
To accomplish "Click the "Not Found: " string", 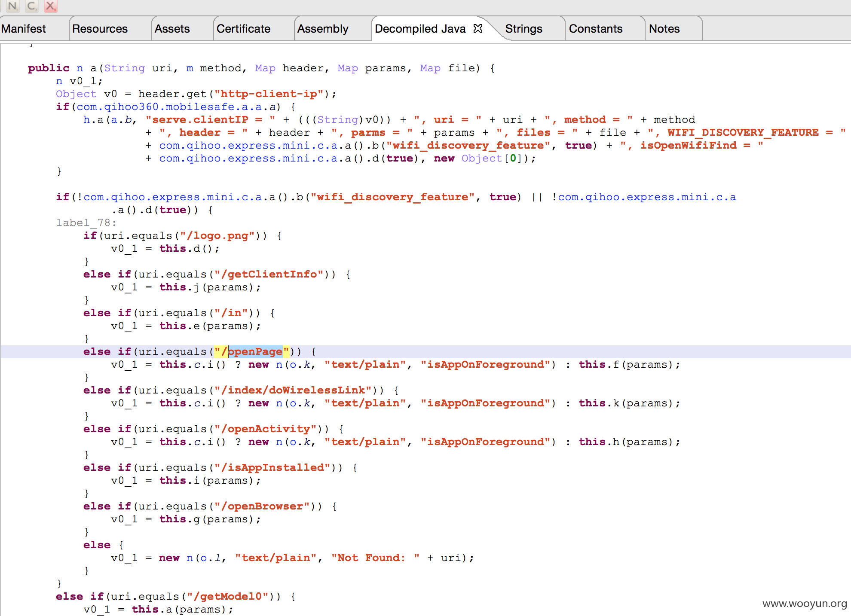I will [x=376, y=558].
